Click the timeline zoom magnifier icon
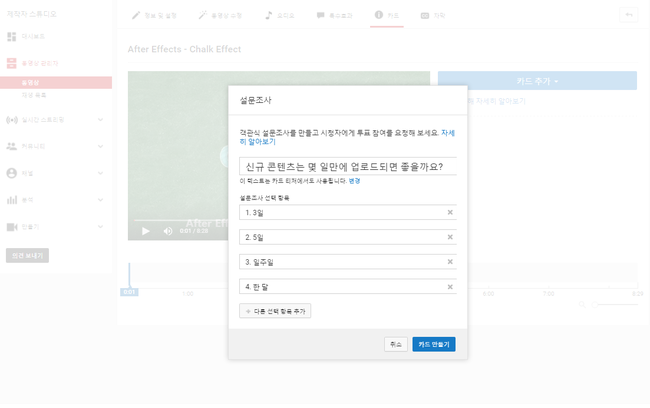 coord(582,305)
